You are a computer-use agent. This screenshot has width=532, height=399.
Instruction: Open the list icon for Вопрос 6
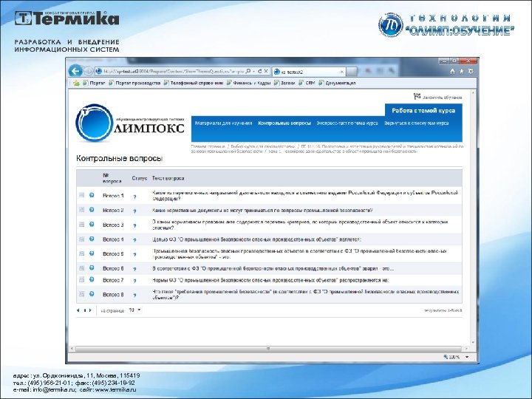(x=81, y=268)
